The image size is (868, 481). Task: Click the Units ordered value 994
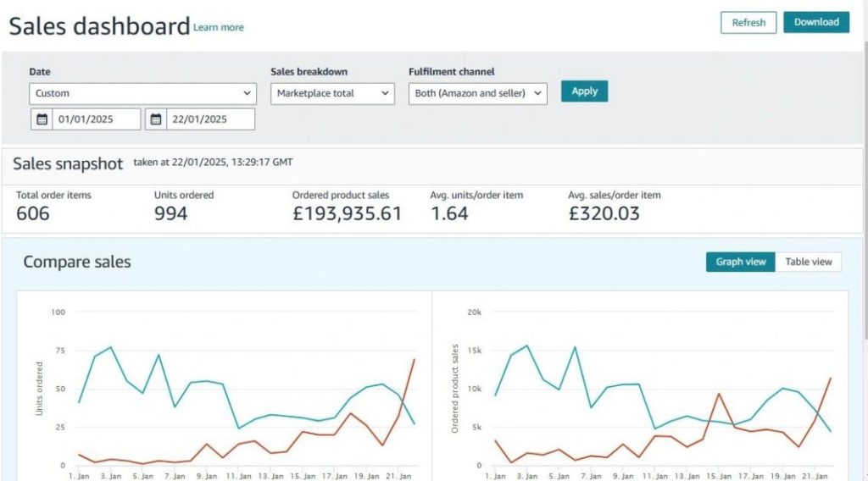click(170, 213)
